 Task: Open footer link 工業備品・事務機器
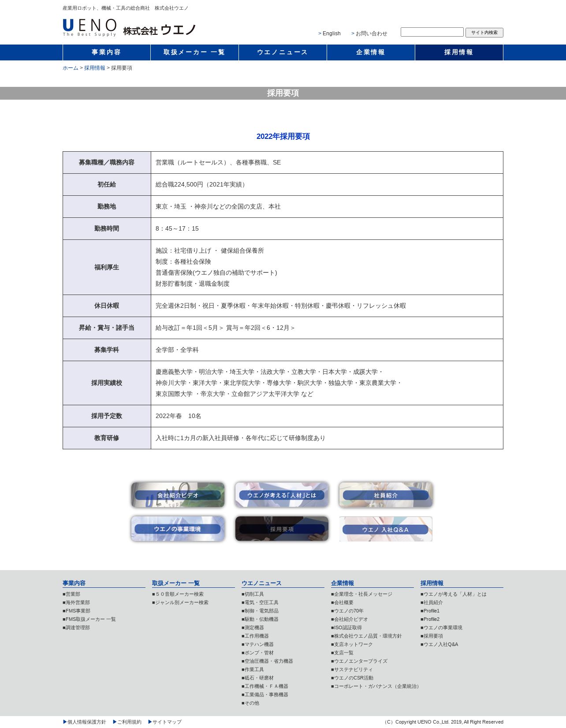coord(265,695)
